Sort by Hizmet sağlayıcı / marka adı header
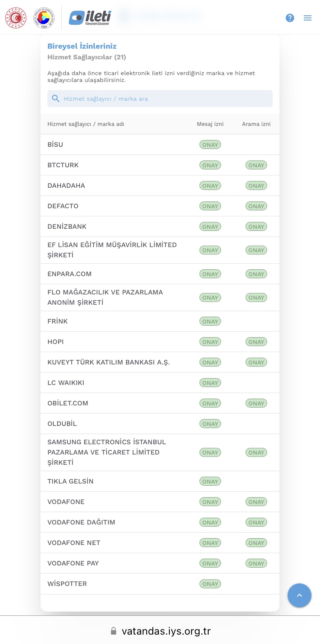The height and width of the screenshot is (644, 320). tap(86, 124)
